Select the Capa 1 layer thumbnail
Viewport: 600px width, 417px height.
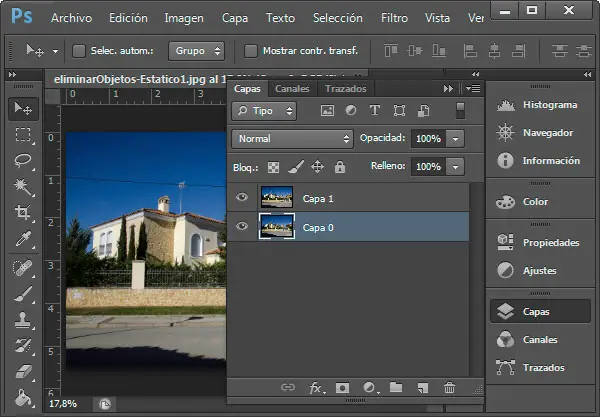click(x=275, y=198)
